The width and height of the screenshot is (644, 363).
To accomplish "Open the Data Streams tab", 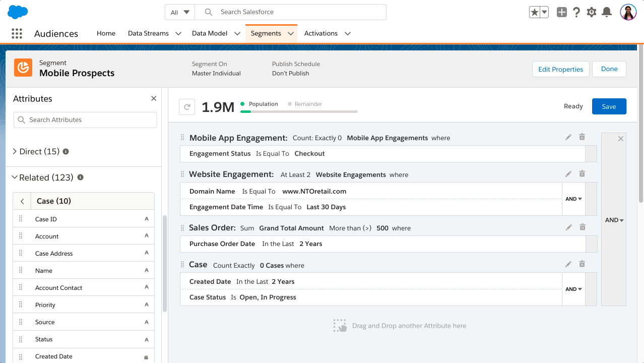I will tap(148, 33).
